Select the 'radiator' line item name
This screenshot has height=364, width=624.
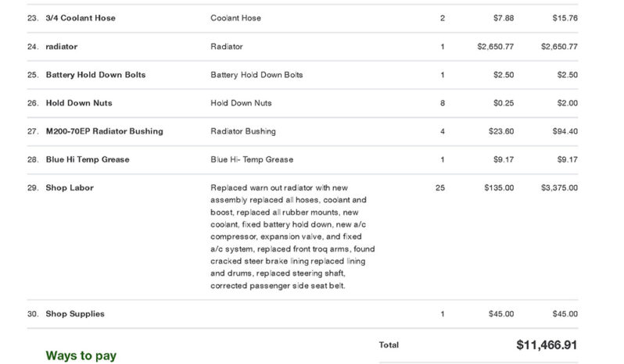(62, 47)
